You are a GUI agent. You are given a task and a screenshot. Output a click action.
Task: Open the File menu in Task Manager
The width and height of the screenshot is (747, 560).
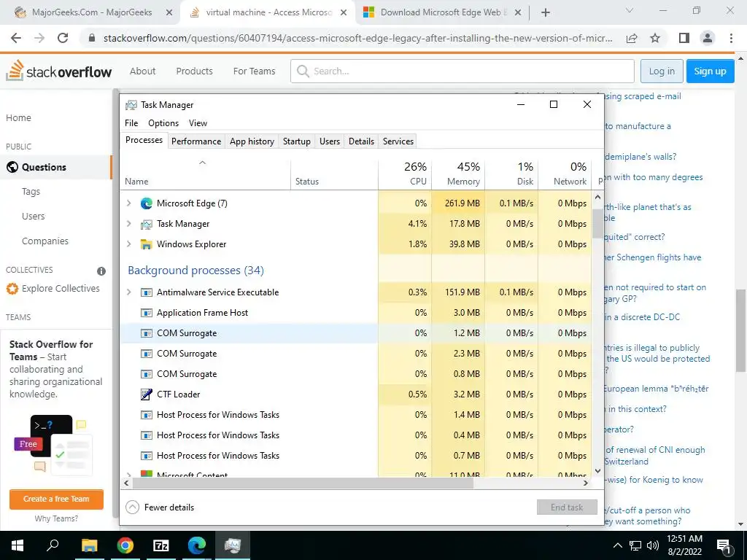[x=131, y=123]
